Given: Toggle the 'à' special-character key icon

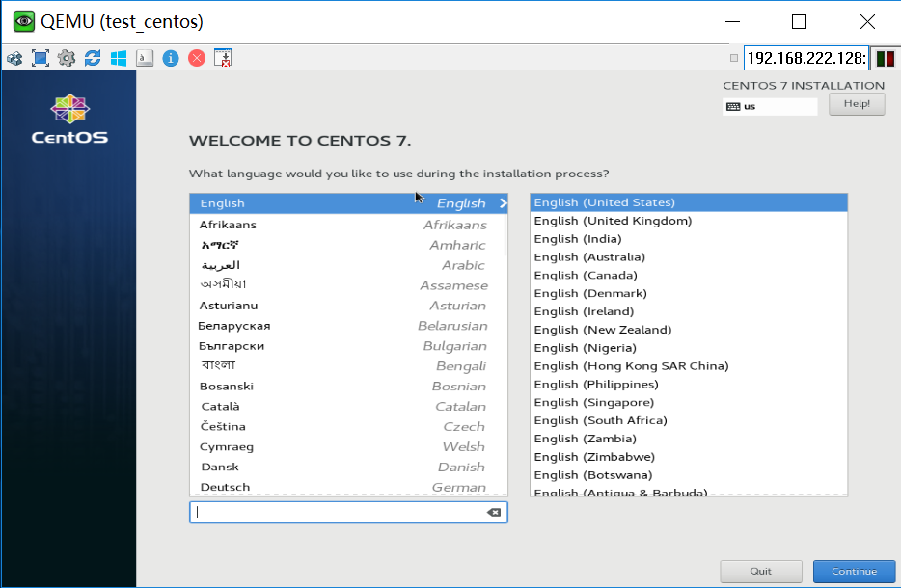Looking at the screenshot, I should (145, 58).
